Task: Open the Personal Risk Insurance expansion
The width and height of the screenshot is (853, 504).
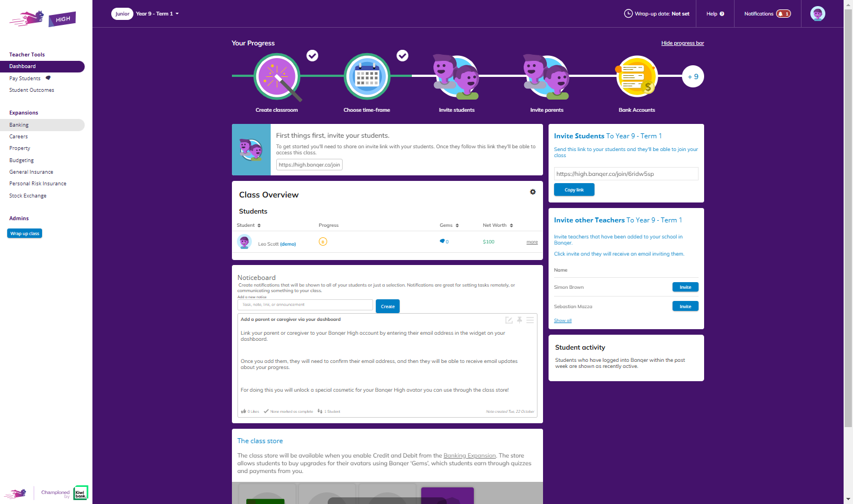Action: click(x=38, y=184)
